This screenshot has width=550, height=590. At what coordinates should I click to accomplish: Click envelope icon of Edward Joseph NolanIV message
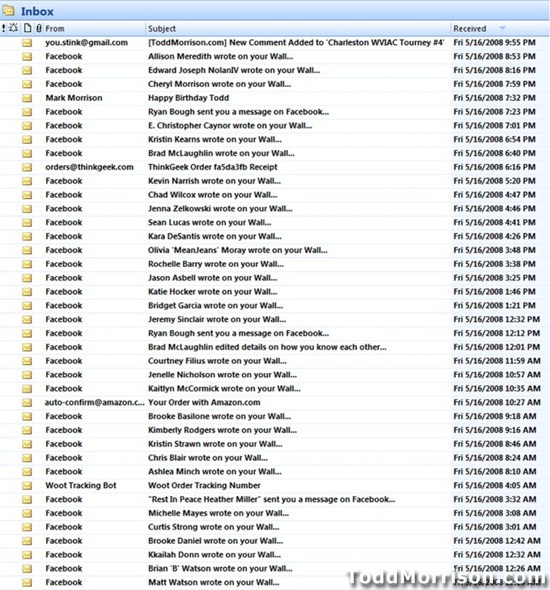pos(27,70)
